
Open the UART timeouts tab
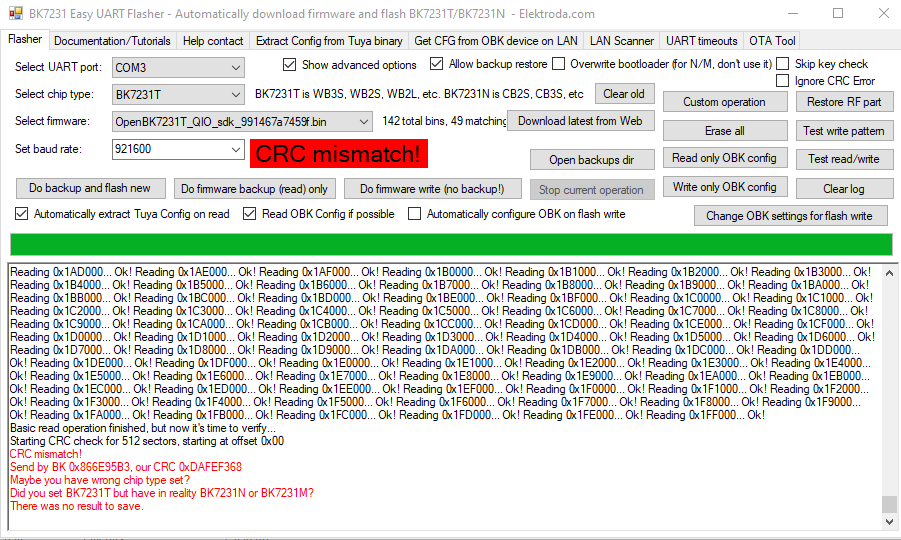click(702, 41)
